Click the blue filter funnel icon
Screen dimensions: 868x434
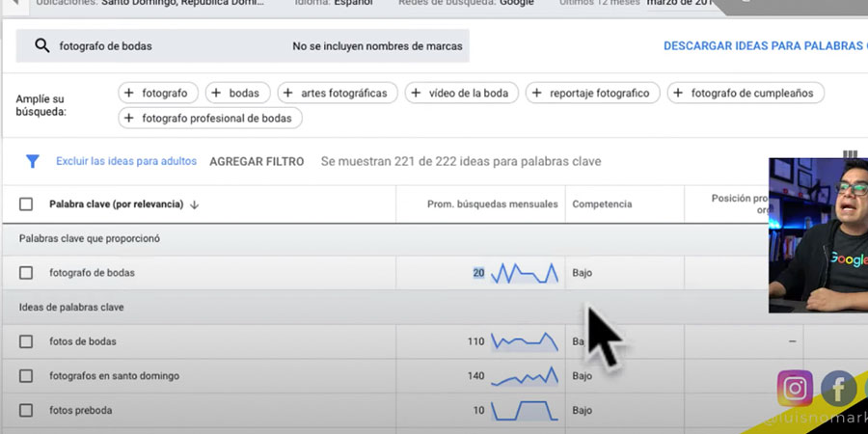coord(33,161)
